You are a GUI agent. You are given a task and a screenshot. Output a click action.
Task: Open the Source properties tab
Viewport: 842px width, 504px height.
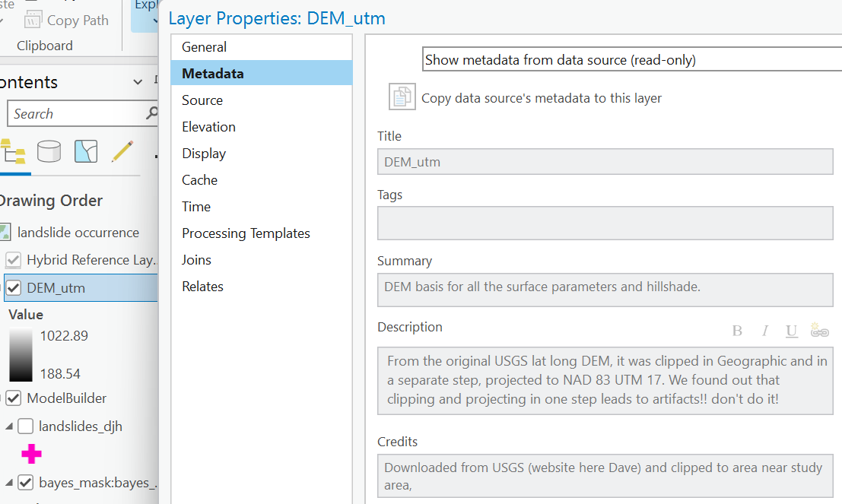(202, 100)
